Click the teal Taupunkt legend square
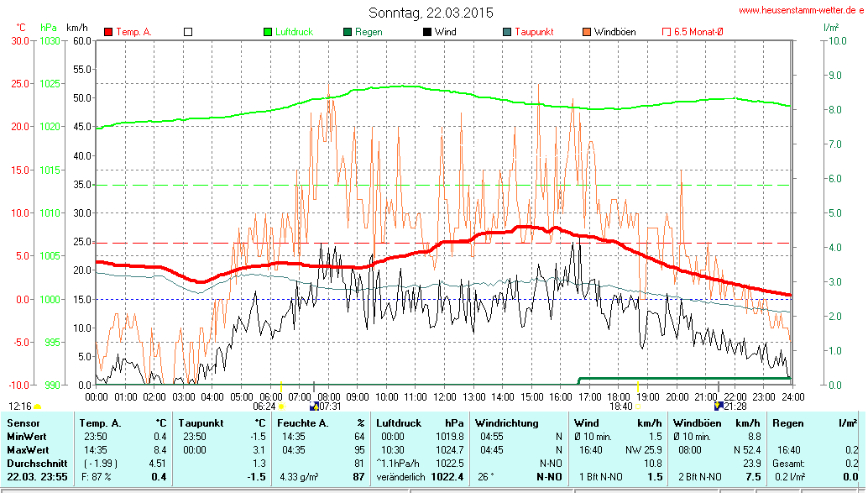The height and width of the screenshot is (493, 868). coord(507,32)
